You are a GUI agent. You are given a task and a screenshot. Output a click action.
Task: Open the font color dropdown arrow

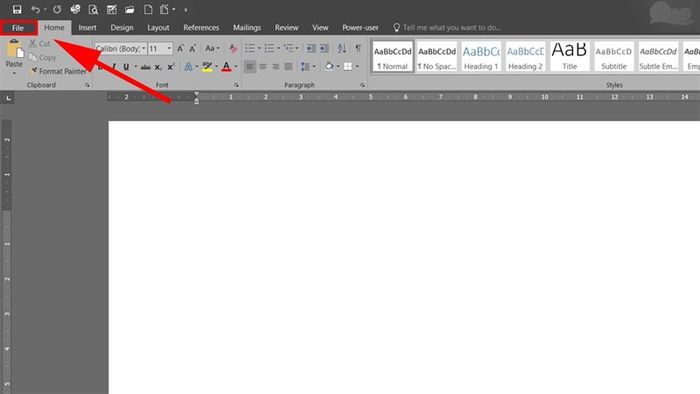coord(236,67)
